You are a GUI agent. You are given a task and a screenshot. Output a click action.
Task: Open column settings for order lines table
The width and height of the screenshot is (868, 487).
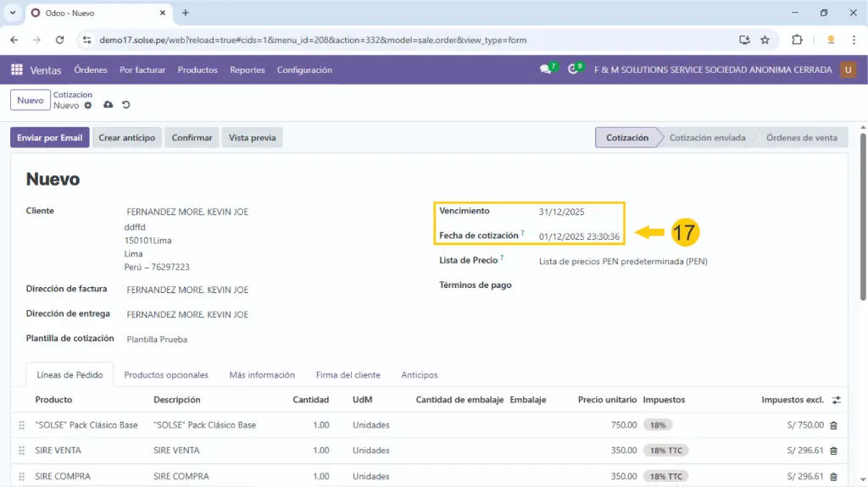[x=836, y=400]
